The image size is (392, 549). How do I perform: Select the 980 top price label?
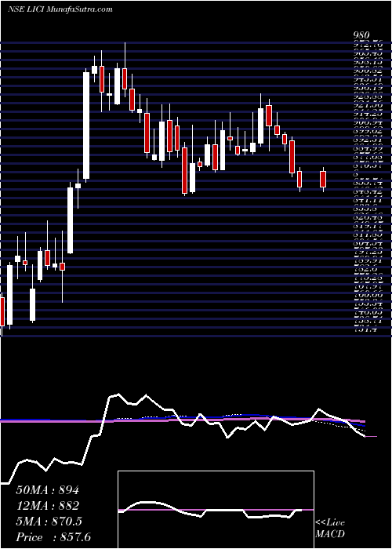[361, 35]
